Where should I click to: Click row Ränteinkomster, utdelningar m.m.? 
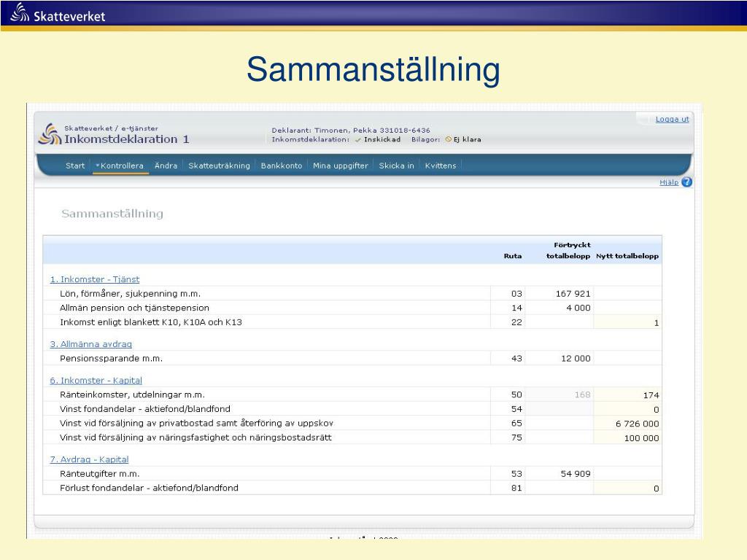coord(352,394)
